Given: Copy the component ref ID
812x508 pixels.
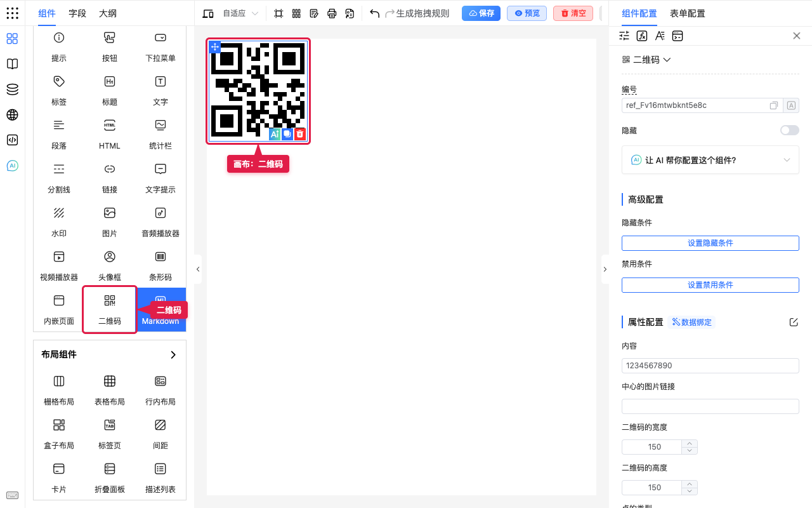Looking at the screenshot, I should (x=774, y=105).
